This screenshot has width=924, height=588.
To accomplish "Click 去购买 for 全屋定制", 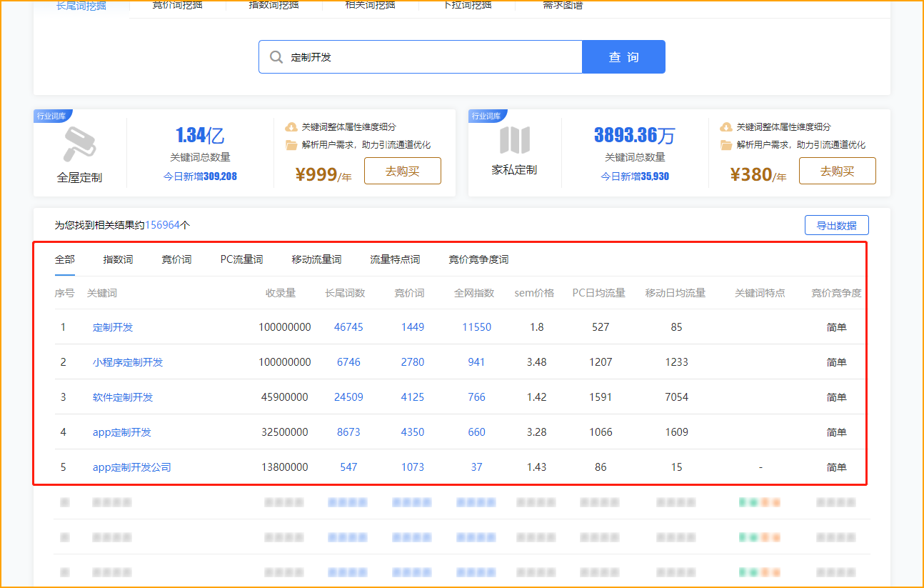I will click(403, 171).
